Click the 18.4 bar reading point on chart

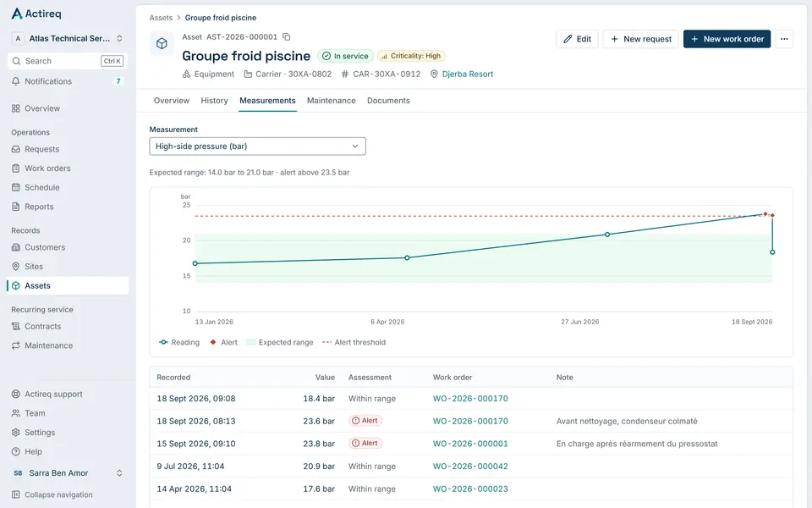(772, 252)
